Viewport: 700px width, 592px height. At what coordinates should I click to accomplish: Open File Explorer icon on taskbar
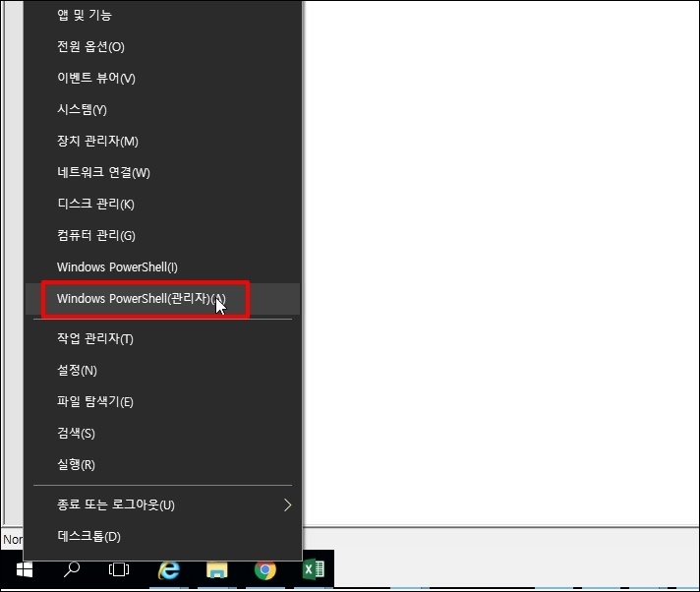[x=217, y=570]
